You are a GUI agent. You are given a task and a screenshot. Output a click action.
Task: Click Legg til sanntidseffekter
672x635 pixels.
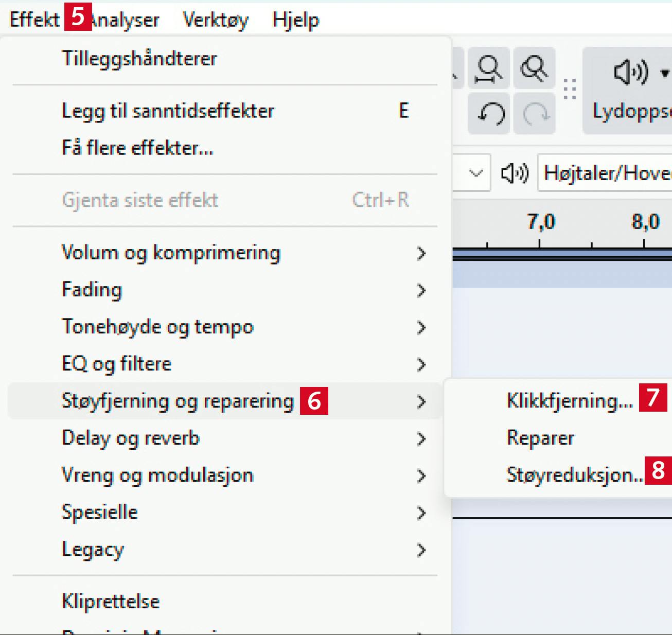point(168,111)
